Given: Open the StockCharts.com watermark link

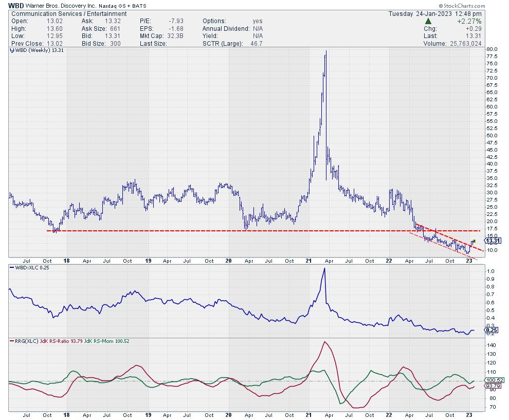Looking at the screenshot, I should (477, 5).
